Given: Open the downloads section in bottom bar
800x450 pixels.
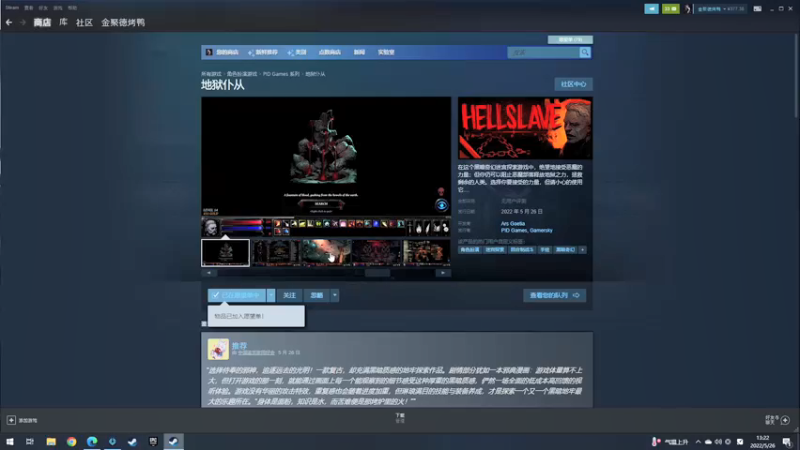Looking at the screenshot, I should [400, 418].
